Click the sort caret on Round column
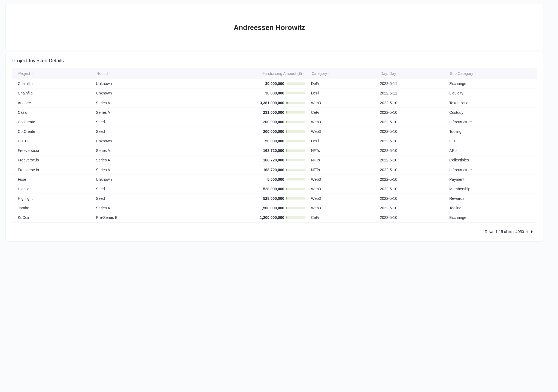Screen dimensions: 558x392 tap(110, 74)
